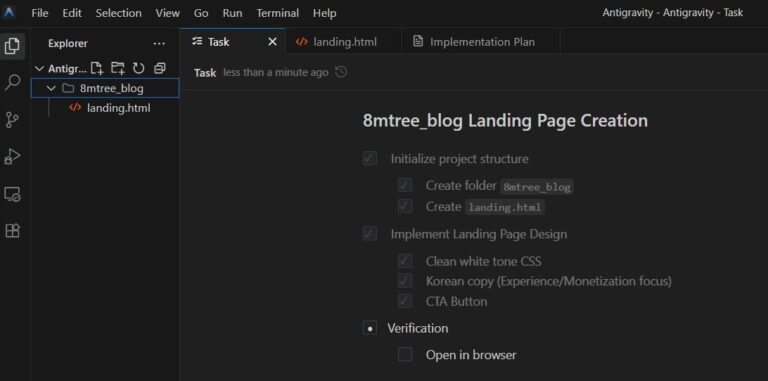
Task: Open the Help menu
Action: coord(325,13)
